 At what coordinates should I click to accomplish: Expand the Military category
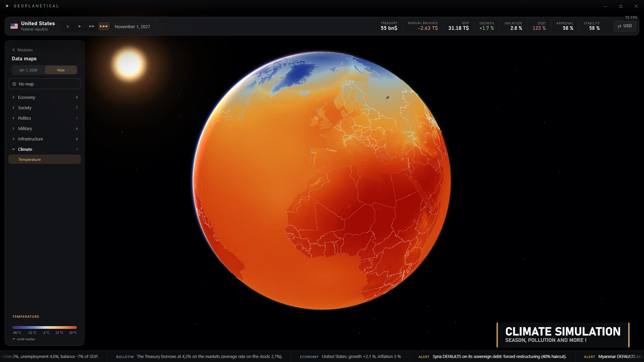pos(45,128)
